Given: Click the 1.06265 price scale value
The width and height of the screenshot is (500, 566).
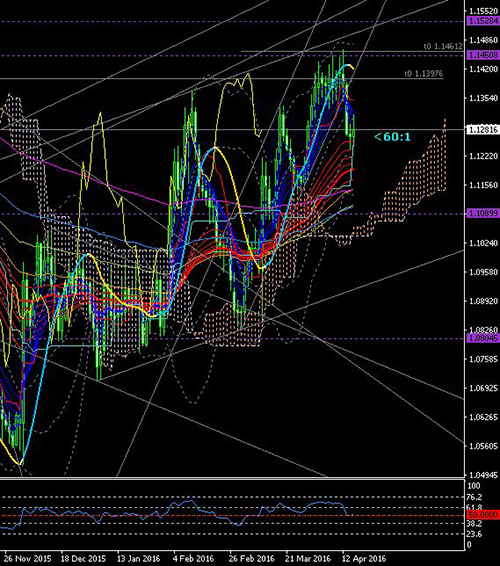Looking at the screenshot, I should (x=483, y=417).
